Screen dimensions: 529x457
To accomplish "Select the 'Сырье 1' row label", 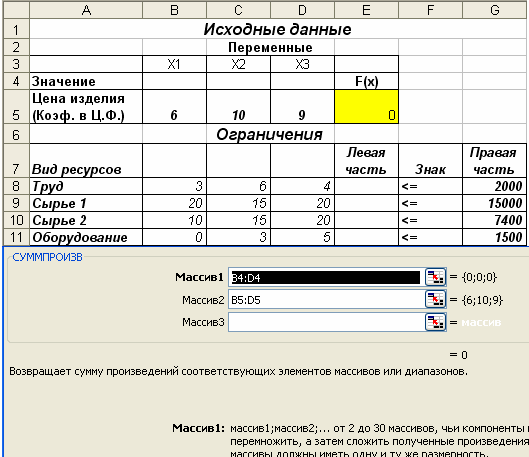I will coord(86,203).
